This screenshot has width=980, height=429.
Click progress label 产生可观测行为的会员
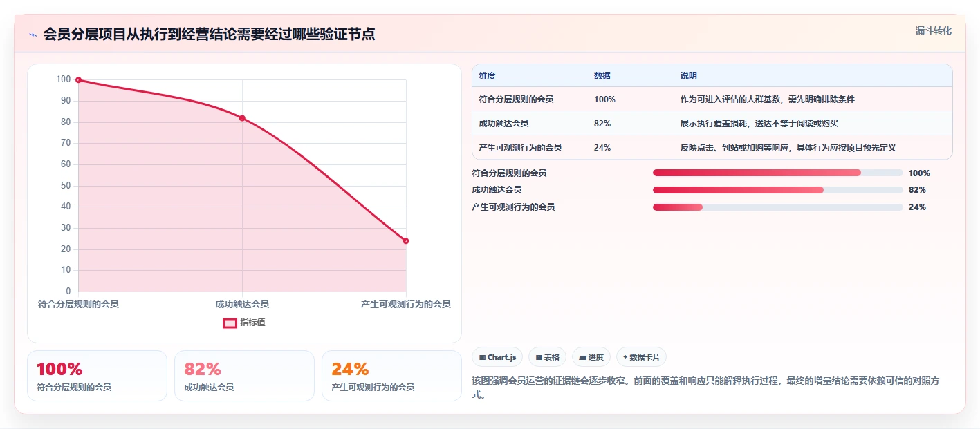(513, 207)
